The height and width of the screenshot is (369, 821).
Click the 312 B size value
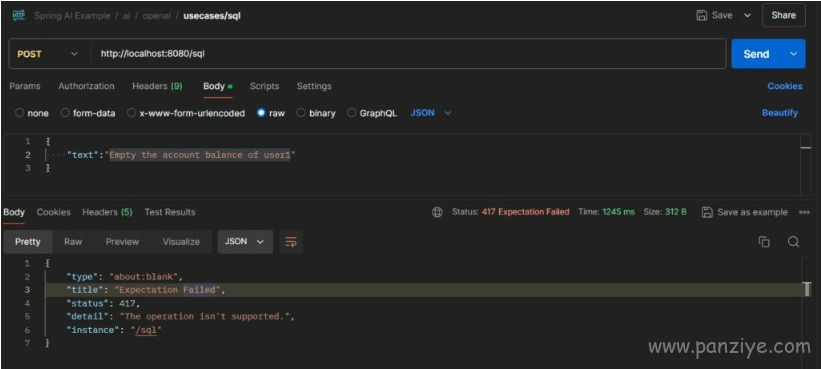676,212
